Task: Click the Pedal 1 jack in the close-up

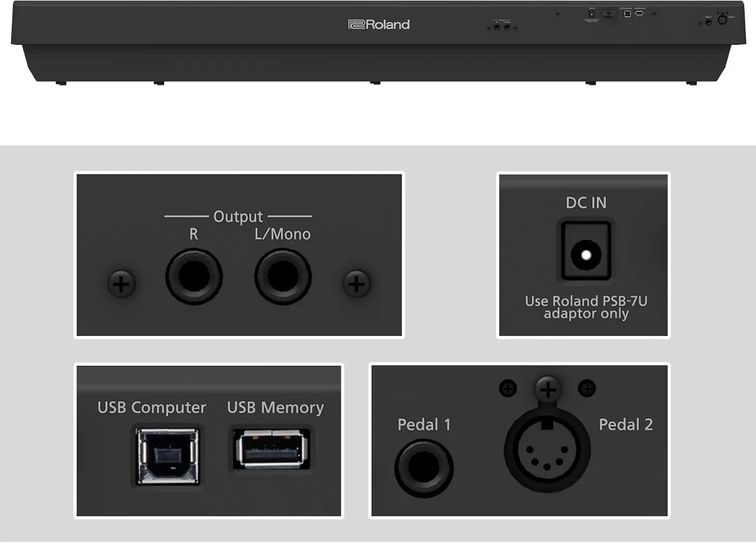Action: pos(424,468)
